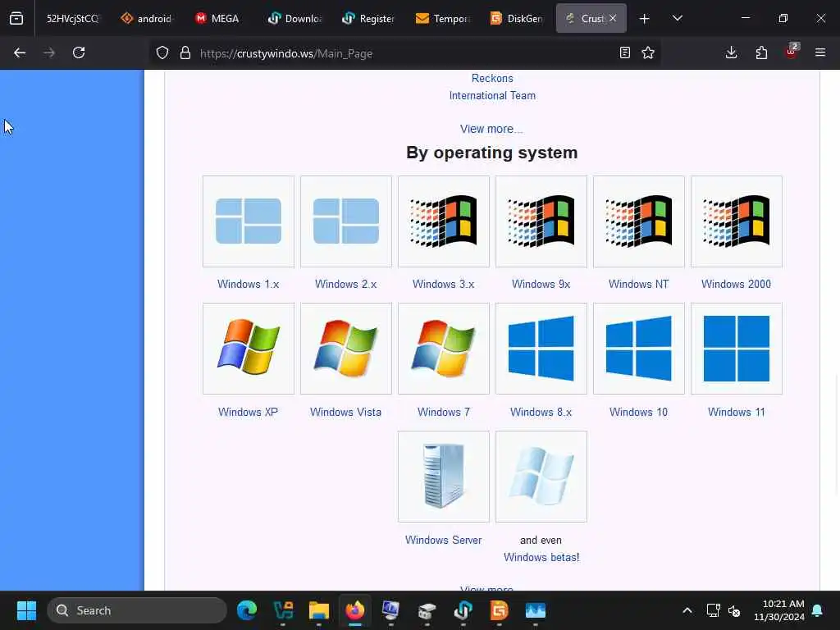This screenshot has width=840, height=630.
Task: Click the Windows 3.x flag logo
Action: (x=444, y=221)
